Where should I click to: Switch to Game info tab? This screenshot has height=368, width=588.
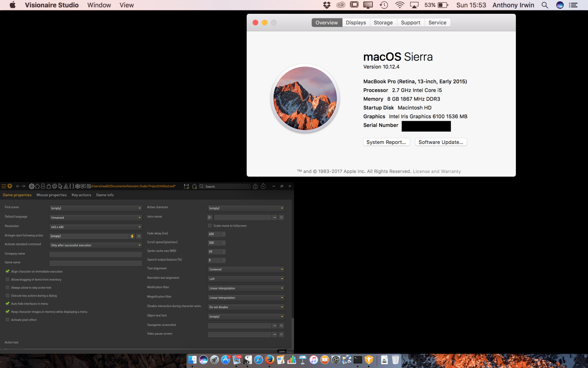(x=105, y=195)
